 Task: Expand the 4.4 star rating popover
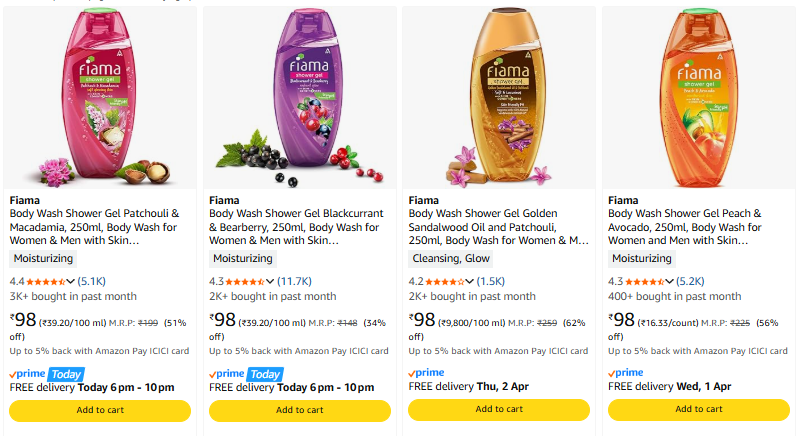(71, 281)
